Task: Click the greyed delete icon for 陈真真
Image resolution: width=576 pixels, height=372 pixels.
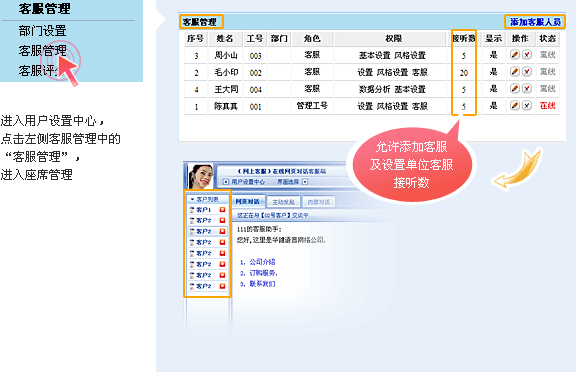Action: (x=527, y=106)
